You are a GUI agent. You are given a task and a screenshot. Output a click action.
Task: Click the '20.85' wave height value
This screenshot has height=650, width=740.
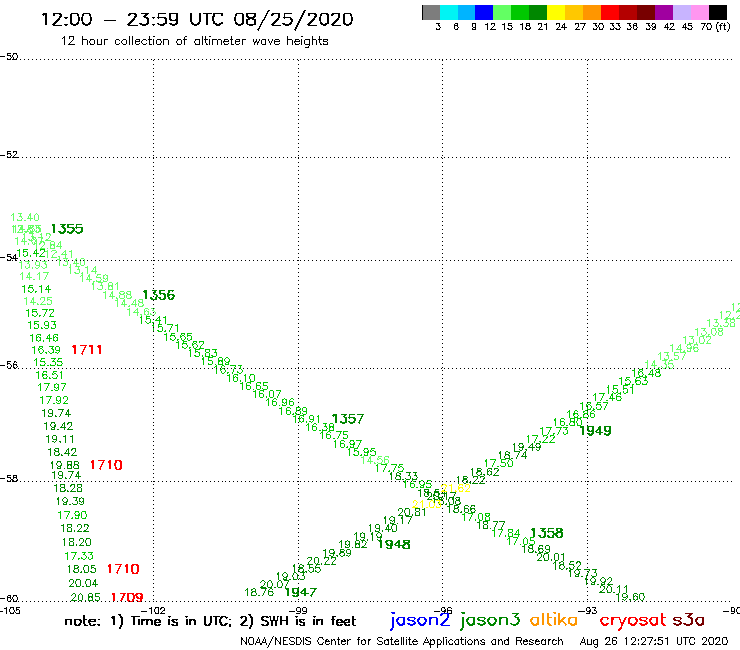pyautogui.click(x=85, y=598)
